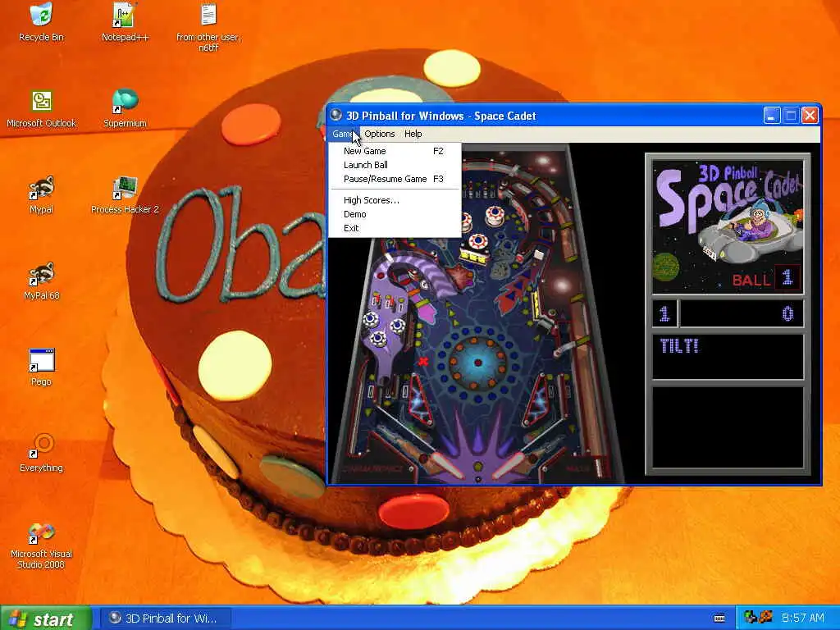Click the 8:57 AM taskbar clock
This screenshot has height=630, width=840.
point(802,619)
